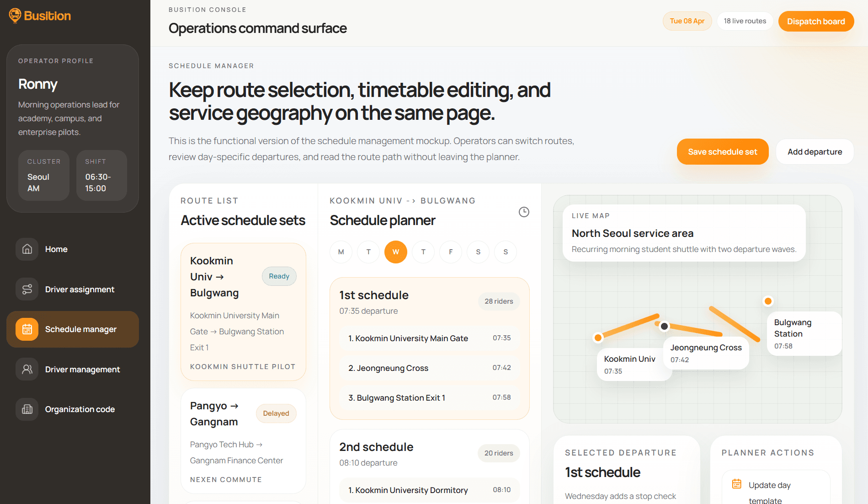
Task: Click the Save schedule set button
Action: tap(723, 151)
